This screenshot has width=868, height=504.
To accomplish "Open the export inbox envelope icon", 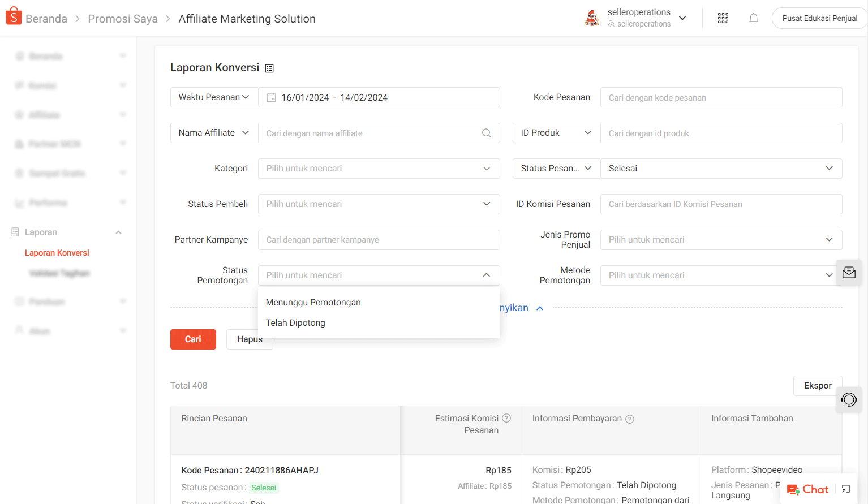I will coord(849,272).
